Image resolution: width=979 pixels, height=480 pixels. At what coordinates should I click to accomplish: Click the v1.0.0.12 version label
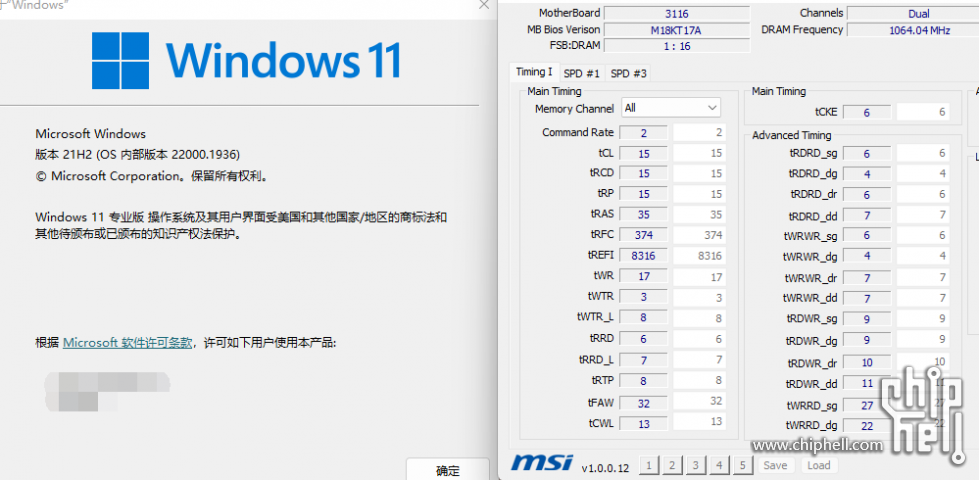pos(606,468)
